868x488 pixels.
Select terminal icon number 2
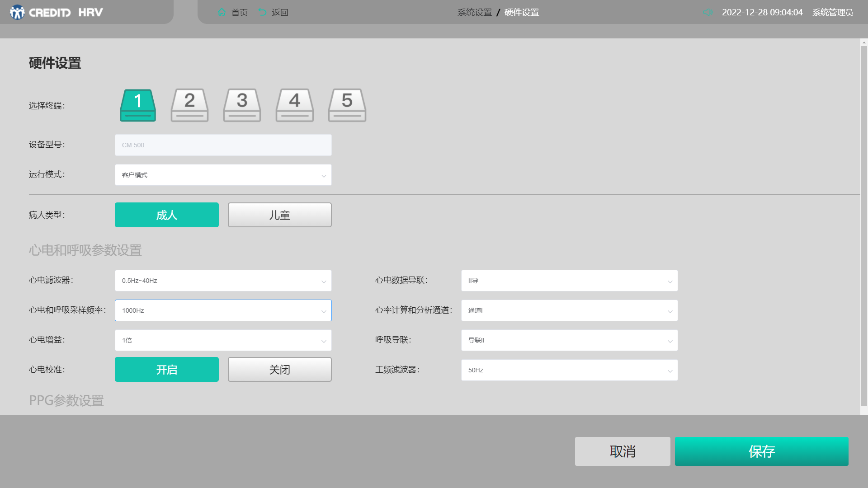(x=189, y=105)
